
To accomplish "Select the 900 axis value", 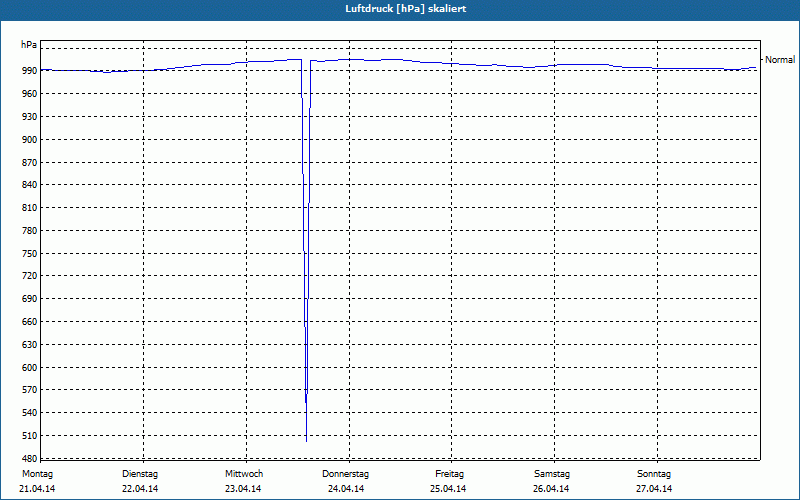I will 29,140.
